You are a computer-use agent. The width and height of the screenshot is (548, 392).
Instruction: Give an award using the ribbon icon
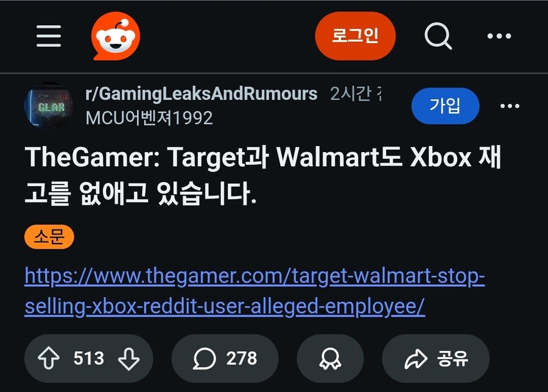[x=330, y=359]
